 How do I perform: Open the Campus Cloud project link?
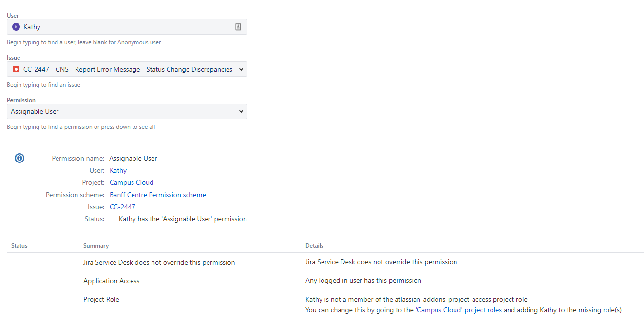tap(132, 182)
